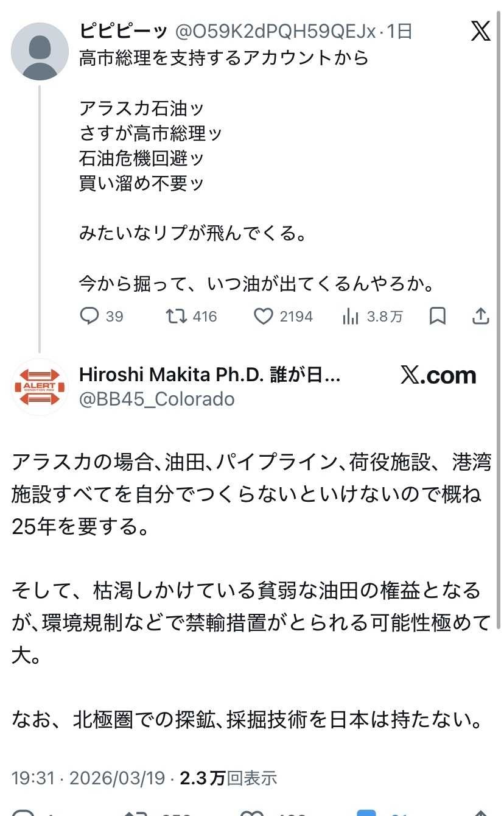Image resolution: width=504 pixels, height=816 pixels.
Task: Click the 1日 timestamp on the first tweet
Action: pos(400,31)
